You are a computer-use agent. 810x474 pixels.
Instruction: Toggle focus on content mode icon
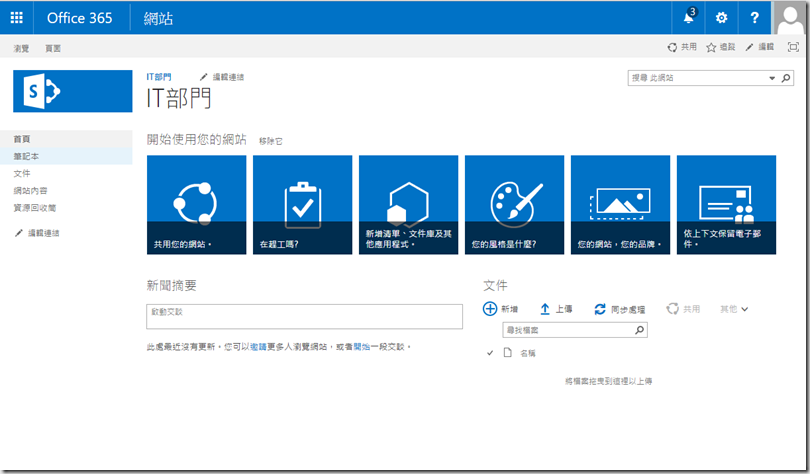pos(793,47)
